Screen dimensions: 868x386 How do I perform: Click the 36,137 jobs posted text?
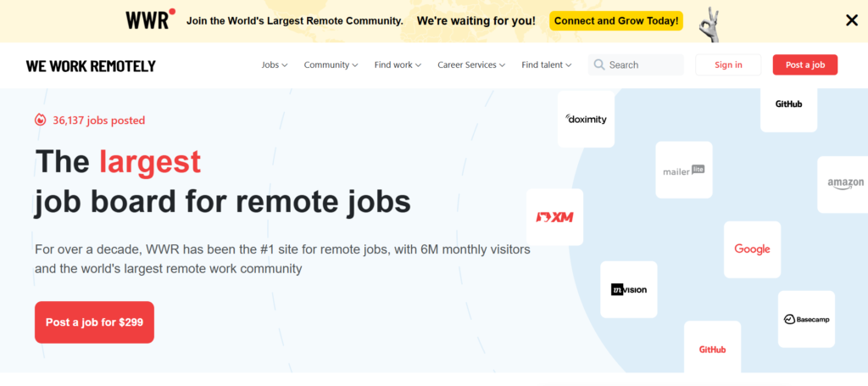click(x=99, y=120)
